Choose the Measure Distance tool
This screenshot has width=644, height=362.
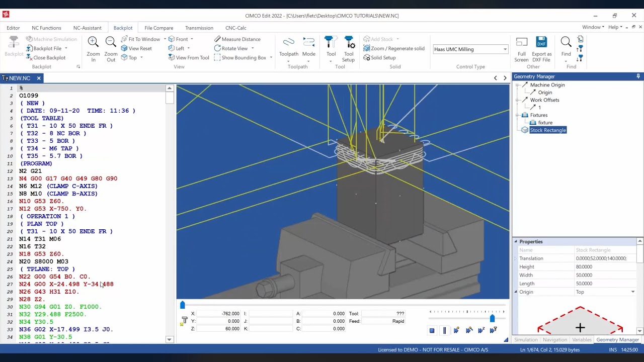[237, 39]
